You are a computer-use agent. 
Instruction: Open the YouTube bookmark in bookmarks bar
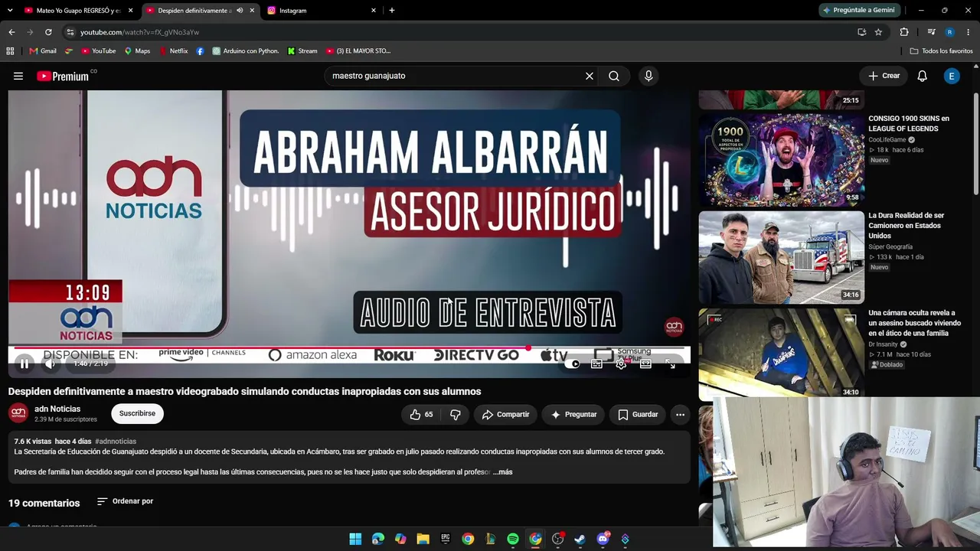(x=98, y=51)
